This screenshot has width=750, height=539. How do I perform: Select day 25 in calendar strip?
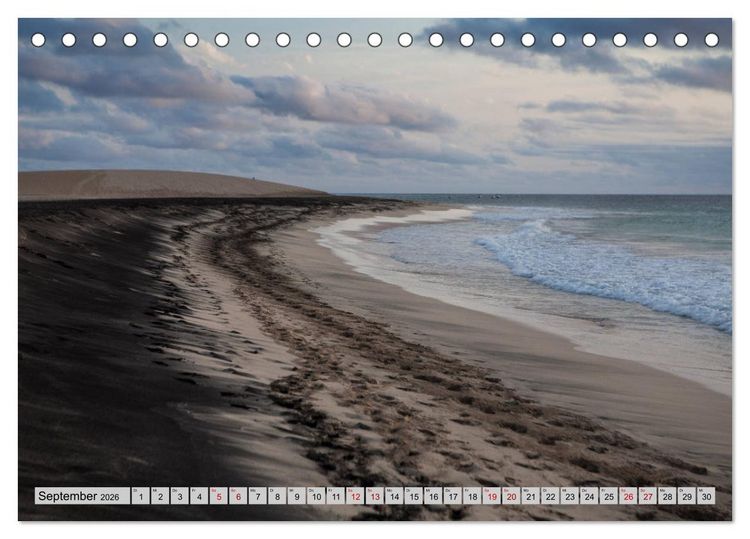tap(609, 495)
